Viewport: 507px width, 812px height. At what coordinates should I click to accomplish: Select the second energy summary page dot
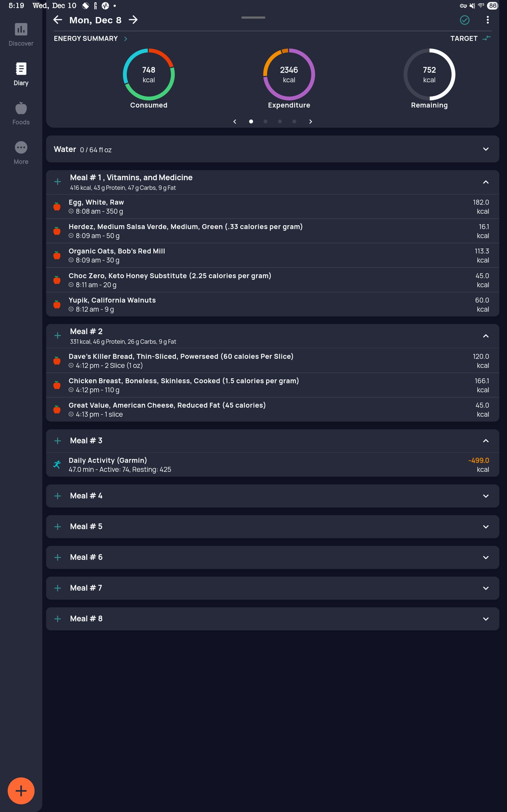(x=265, y=121)
